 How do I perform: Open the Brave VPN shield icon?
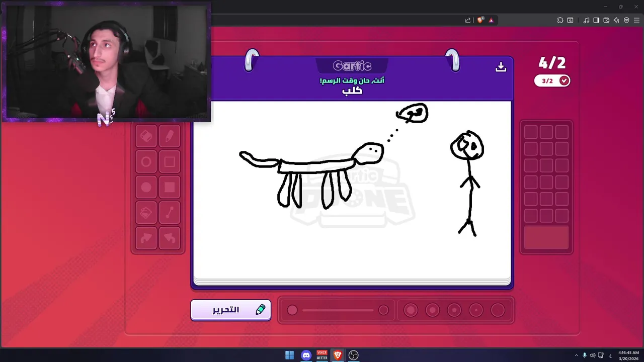click(626, 20)
